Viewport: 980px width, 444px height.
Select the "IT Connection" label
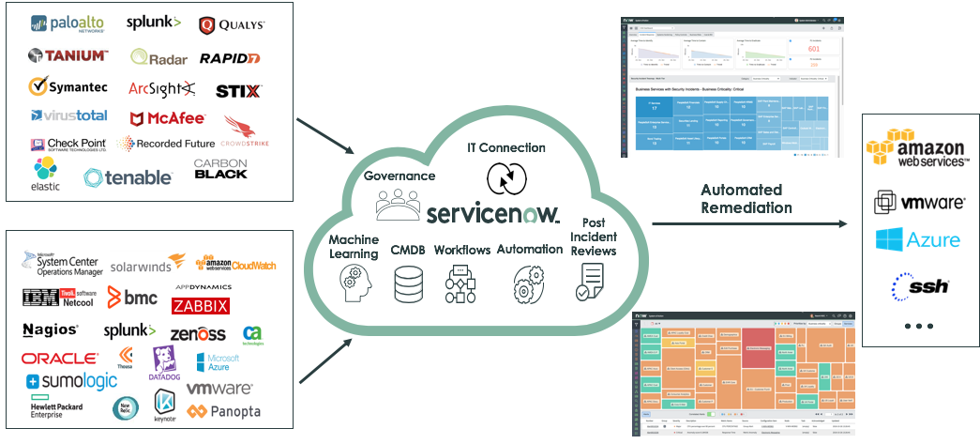(506, 147)
